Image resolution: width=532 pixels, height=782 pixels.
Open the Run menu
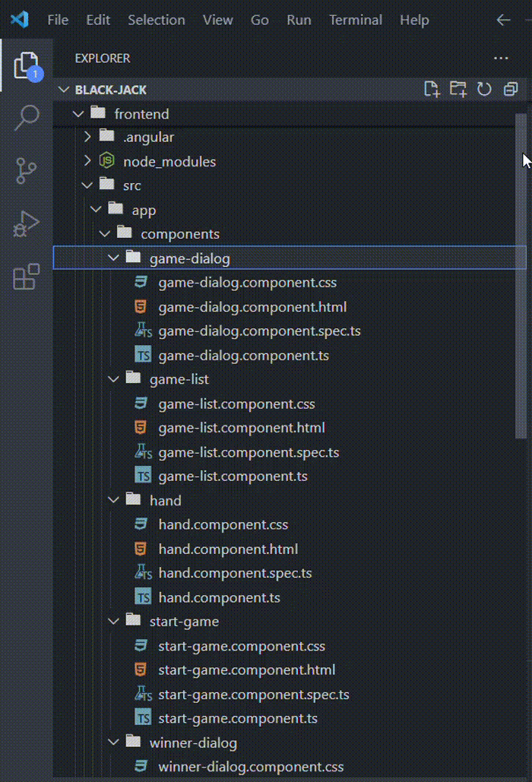coord(299,21)
